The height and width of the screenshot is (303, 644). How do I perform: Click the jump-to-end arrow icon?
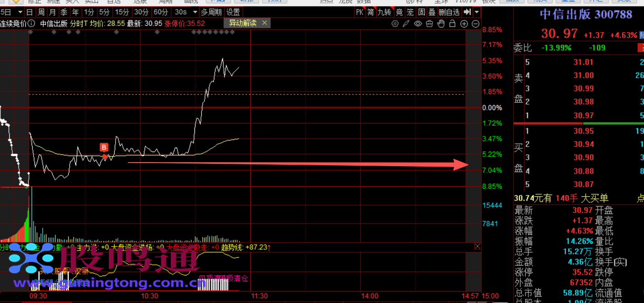tap(467, 12)
